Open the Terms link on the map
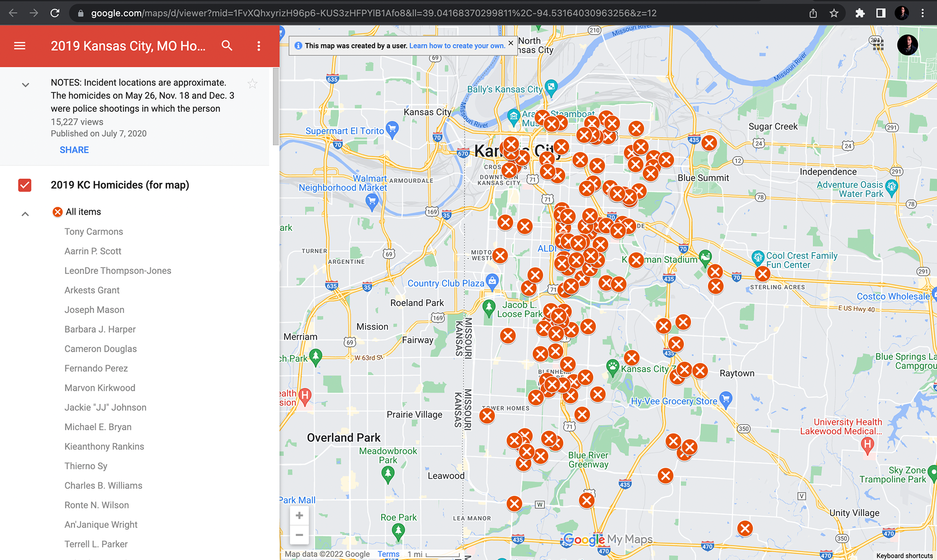This screenshot has height=560, width=937. pos(388,554)
